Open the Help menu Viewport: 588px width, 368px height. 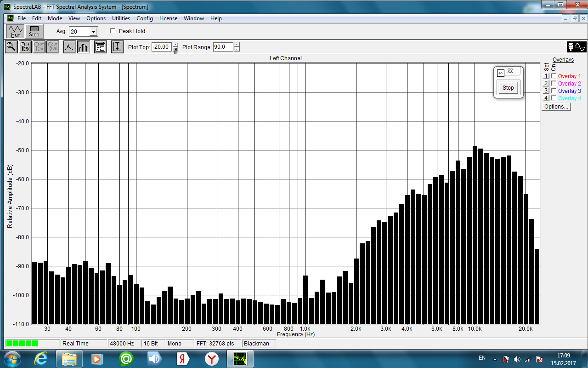coord(216,18)
